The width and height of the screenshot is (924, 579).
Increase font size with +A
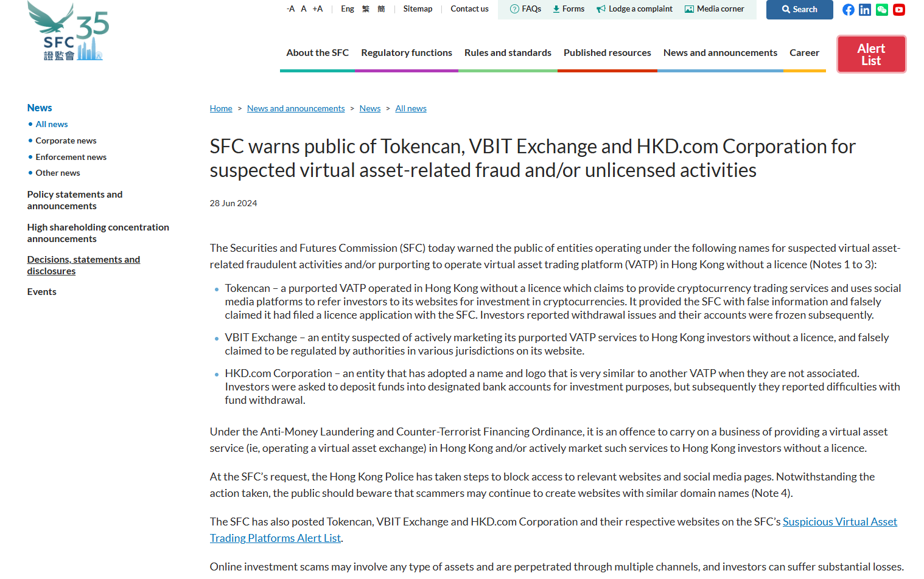pyautogui.click(x=318, y=9)
